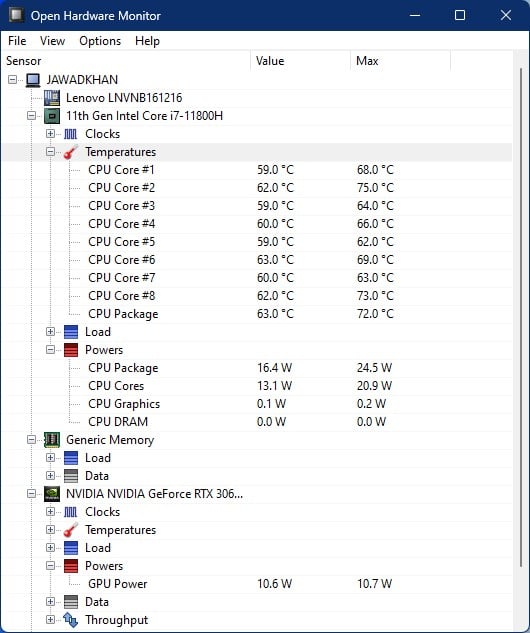Select the CPU Graphics row
The height and width of the screenshot is (633, 530).
[257, 404]
